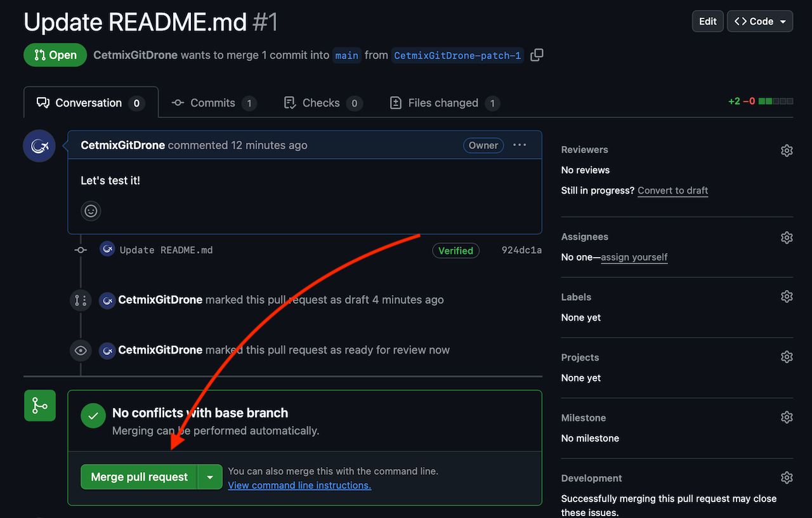The width and height of the screenshot is (812, 518).
Task: Open the Labels settings gear
Action: [x=787, y=296]
